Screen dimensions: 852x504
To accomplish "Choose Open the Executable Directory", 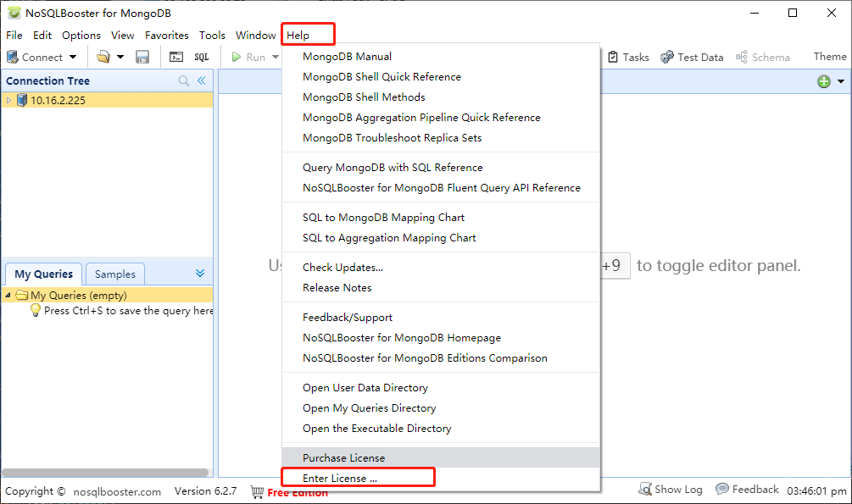I will coord(441,429).
